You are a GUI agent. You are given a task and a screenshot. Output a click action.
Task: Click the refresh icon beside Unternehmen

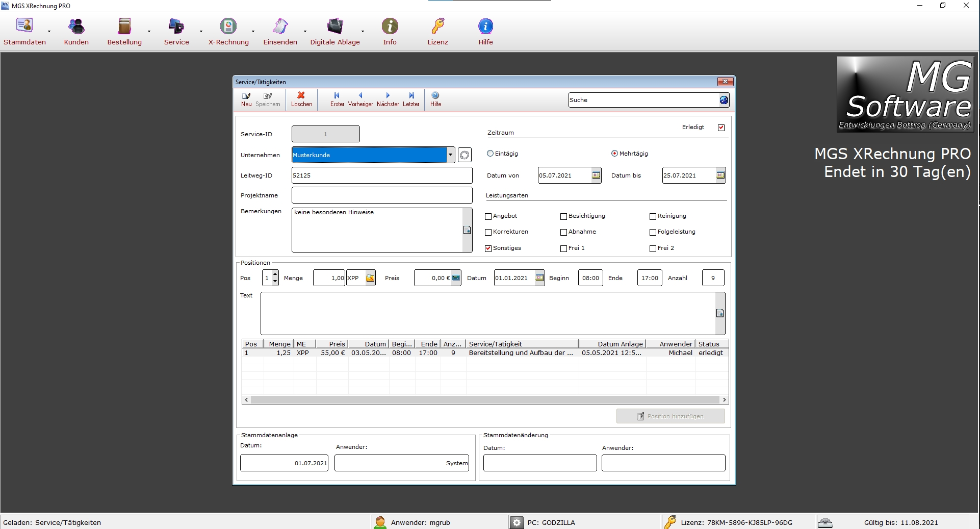pos(465,155)
